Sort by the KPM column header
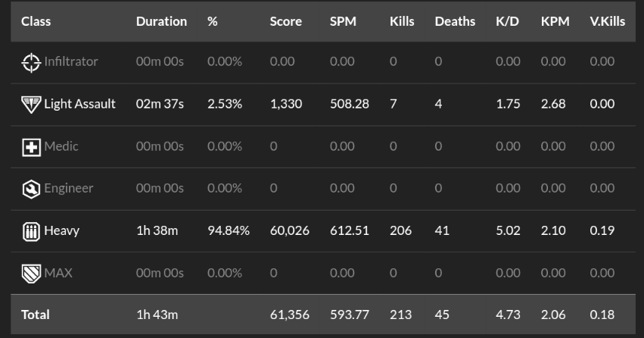This screenshot has height=338, width=644. pos(555,21)
